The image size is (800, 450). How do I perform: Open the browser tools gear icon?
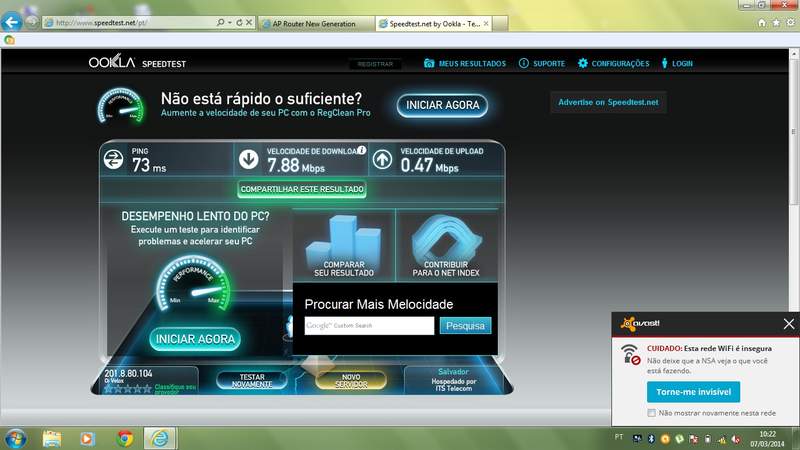[790, 22]
